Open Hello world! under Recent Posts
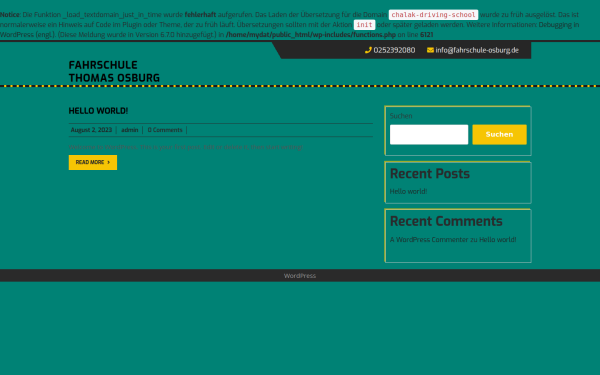 (x=408, y=191)
